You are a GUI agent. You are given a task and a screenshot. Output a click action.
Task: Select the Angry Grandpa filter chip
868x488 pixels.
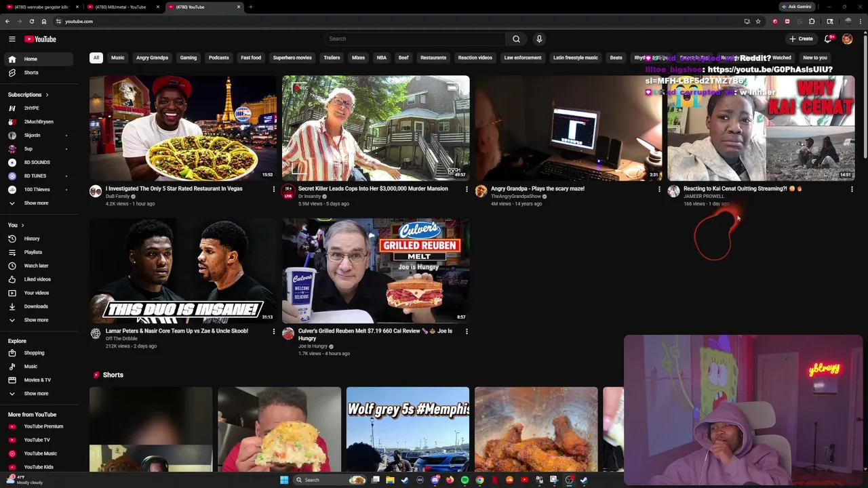tap(152, 58)
